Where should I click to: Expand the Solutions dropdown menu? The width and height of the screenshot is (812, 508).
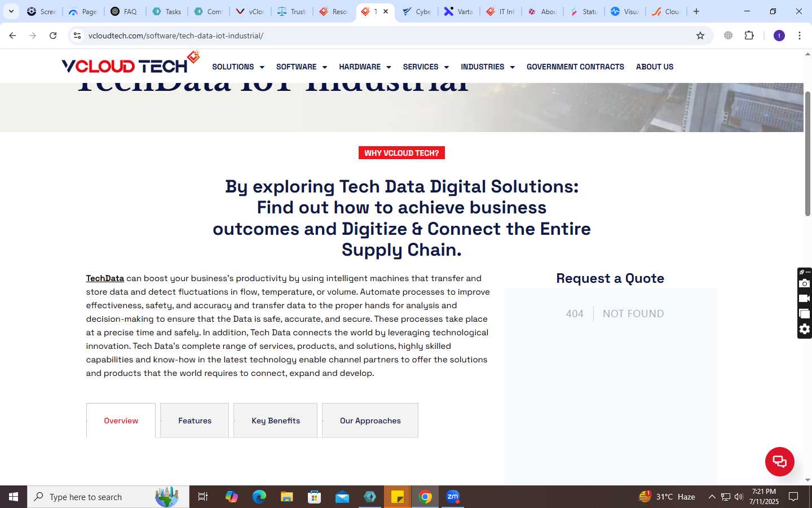[238, 67]
